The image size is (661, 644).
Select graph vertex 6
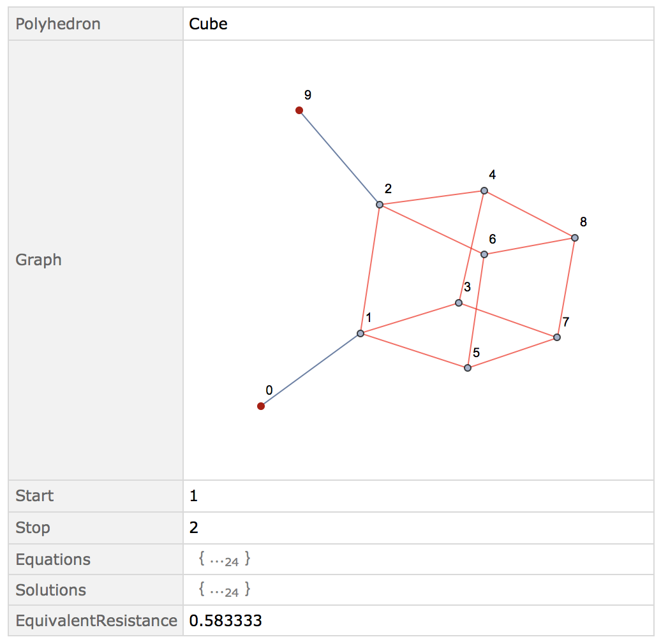pyautogui.click(x=484, y=254)
